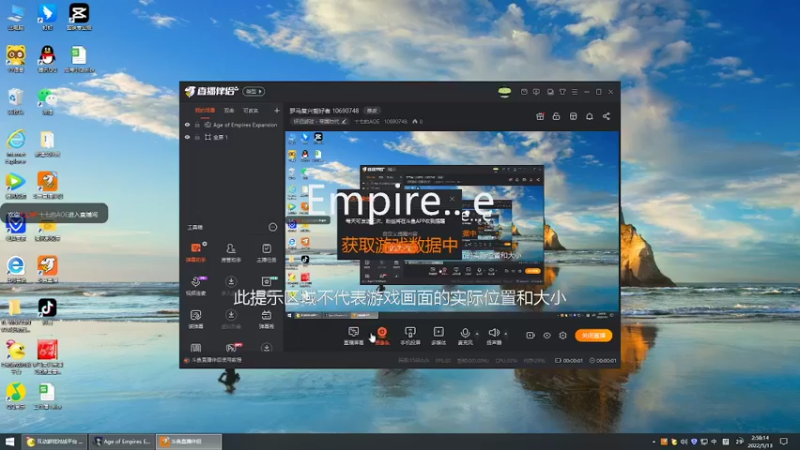Open the skin shirt icon in title bar
Screen dimensions: 800x450
click(562, 92)
